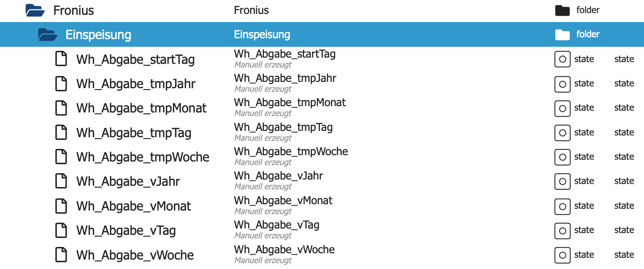The width and height of the screenshot is (644, 269).
Task: Click the state type icon for Wh_Abgabe_tmpWoche
Action: [562, 157]
